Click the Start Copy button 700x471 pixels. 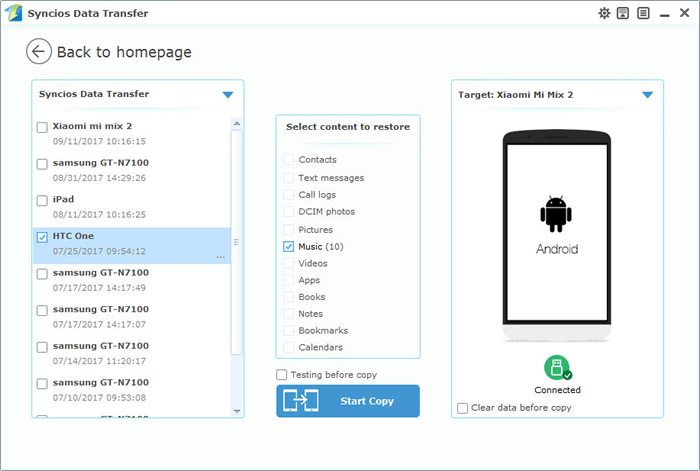pyautogui.click(x=348, y=401)
